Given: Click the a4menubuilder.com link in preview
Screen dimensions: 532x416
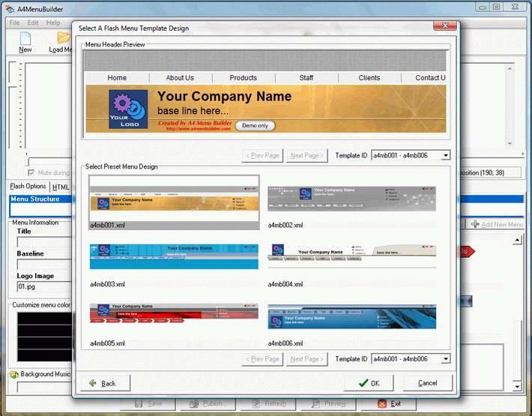Looking at the screenshot, I should 198,129.
